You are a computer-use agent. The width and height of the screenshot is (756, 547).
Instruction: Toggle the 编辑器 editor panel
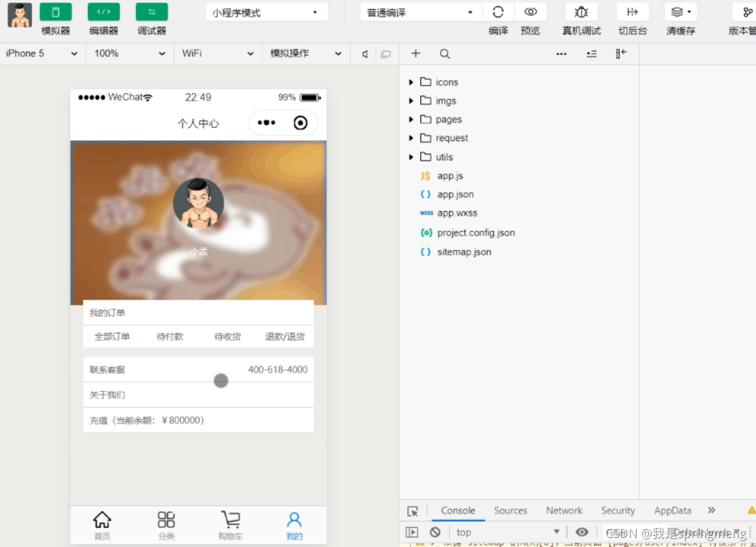point(104,12)
